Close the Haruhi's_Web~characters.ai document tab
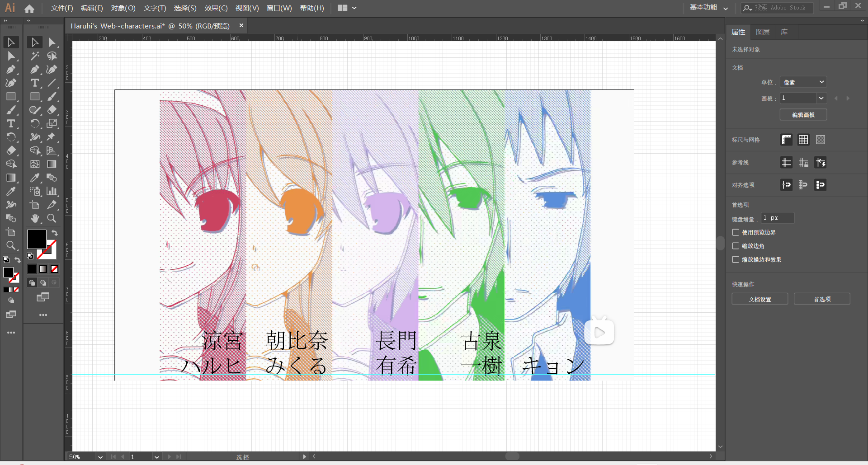The width and height of the screenshot is (868, 465). pyautogui.click(x=241, y=26)
